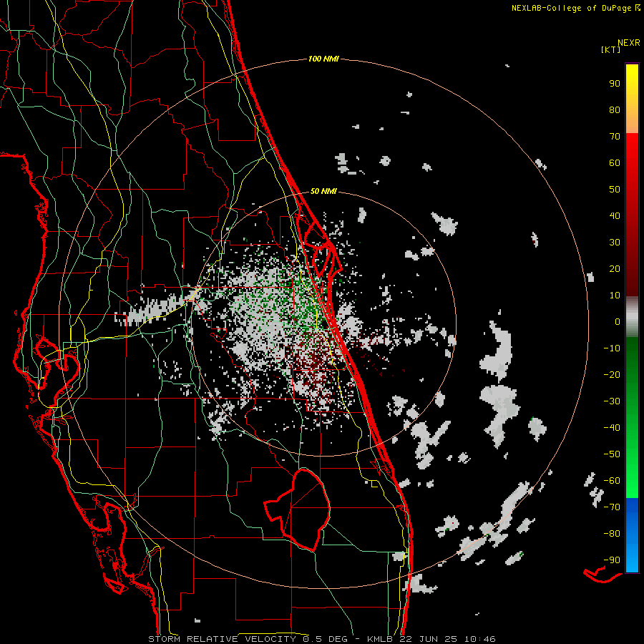Click the 90 value on velocity scale
Screen dimensions: 644x644
pyautogui.click(x=615, y=84)
